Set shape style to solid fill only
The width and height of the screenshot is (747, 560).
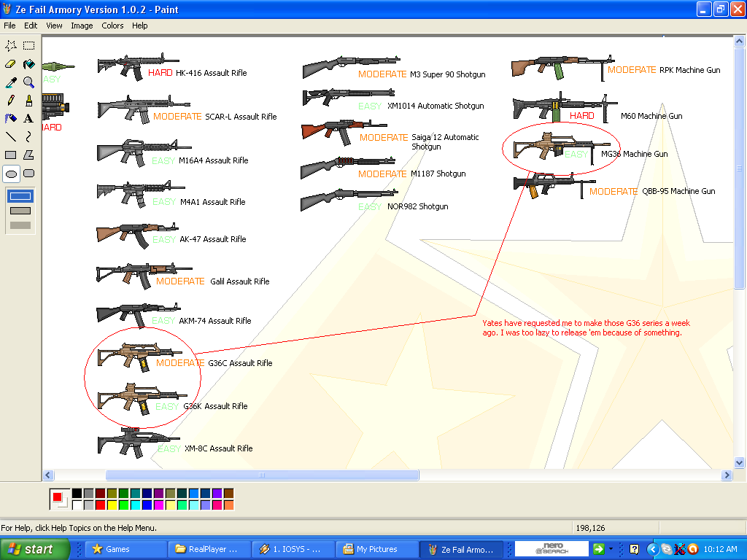point(20,225)
